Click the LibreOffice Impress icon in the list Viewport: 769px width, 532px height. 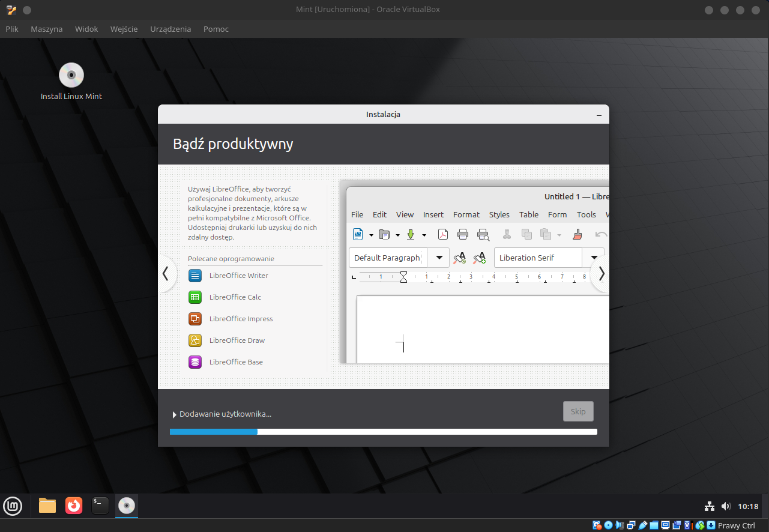[x=195, y=319]
